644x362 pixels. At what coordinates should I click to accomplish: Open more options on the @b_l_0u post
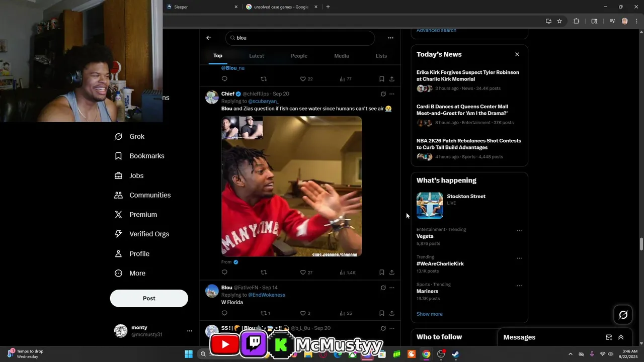coord(392,328)
